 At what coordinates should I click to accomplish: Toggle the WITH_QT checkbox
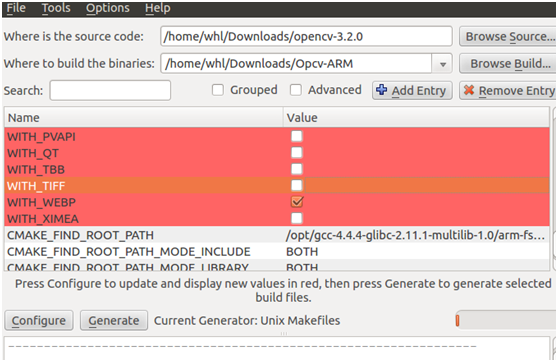(x=297, y=153)
